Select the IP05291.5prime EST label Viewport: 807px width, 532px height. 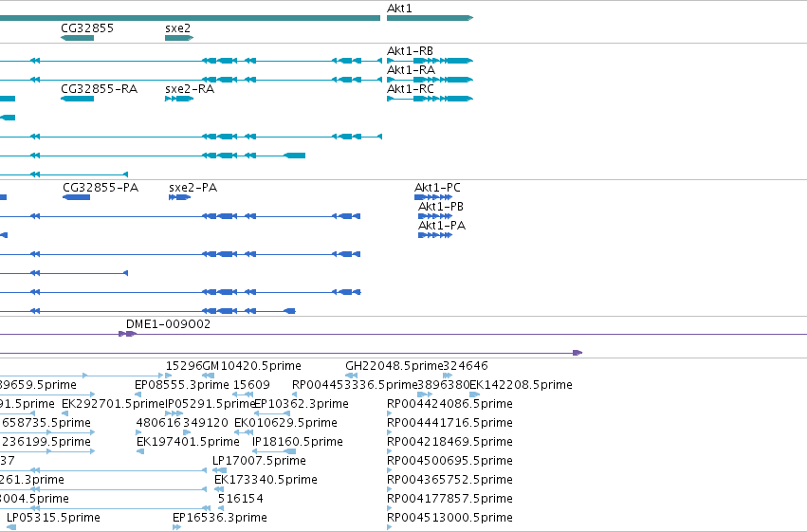210,404
